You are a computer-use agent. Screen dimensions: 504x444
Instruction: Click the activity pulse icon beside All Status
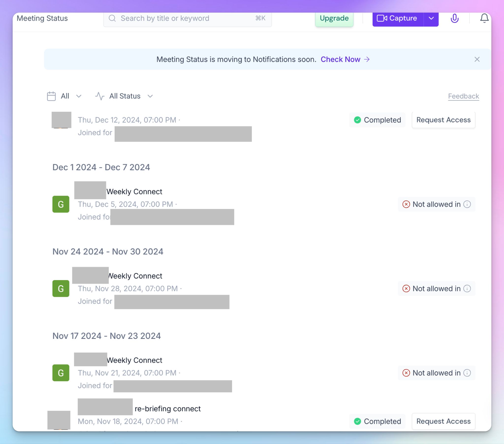[x=100, y=96]
